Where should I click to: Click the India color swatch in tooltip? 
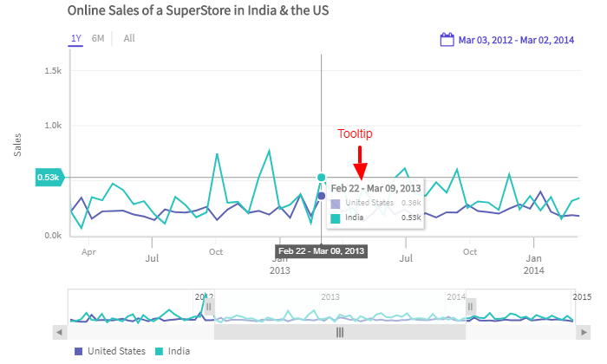click(x=336, y=218)
